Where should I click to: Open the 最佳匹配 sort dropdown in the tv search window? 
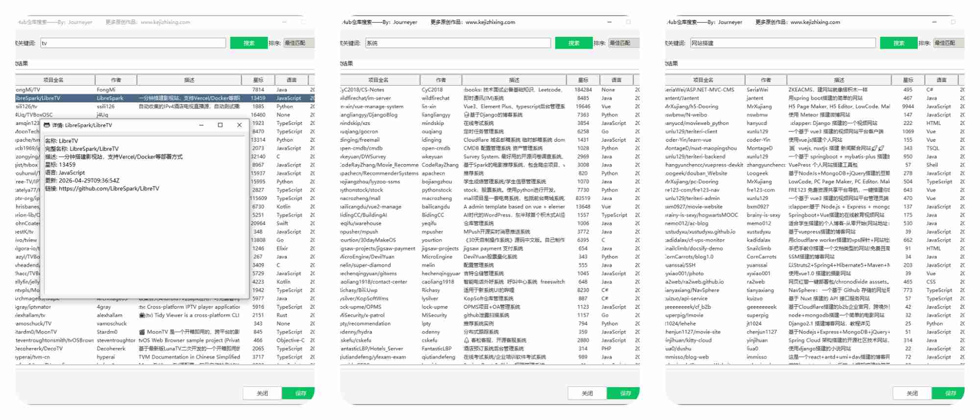point(298,43)
